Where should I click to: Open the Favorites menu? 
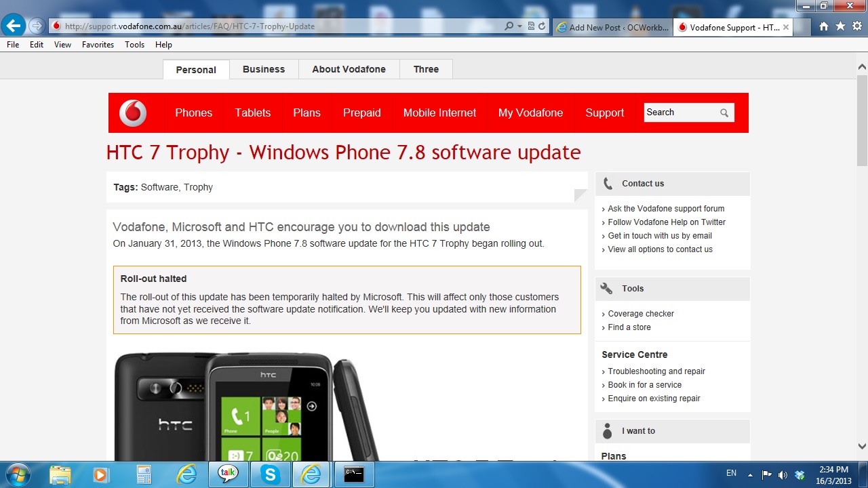pos(98,45)
